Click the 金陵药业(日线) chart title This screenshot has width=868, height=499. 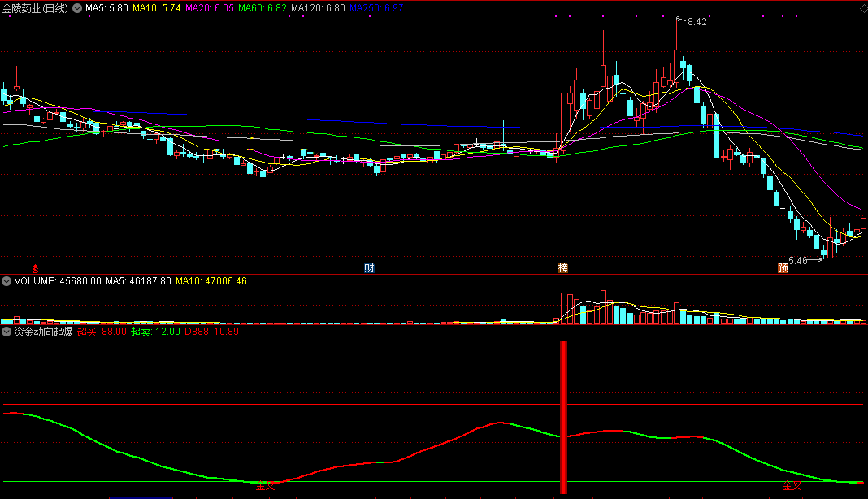(x=36, y=8)
